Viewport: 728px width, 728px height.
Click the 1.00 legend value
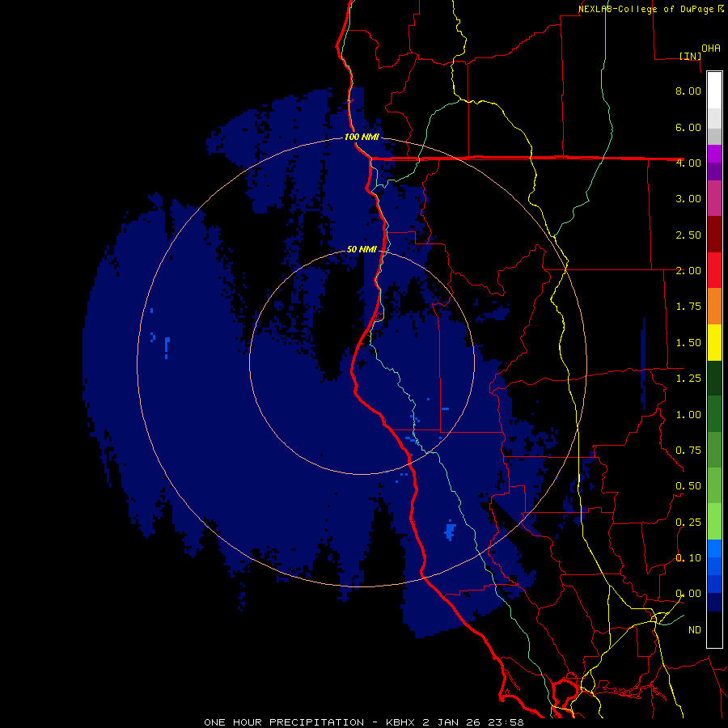coord(688,415)
